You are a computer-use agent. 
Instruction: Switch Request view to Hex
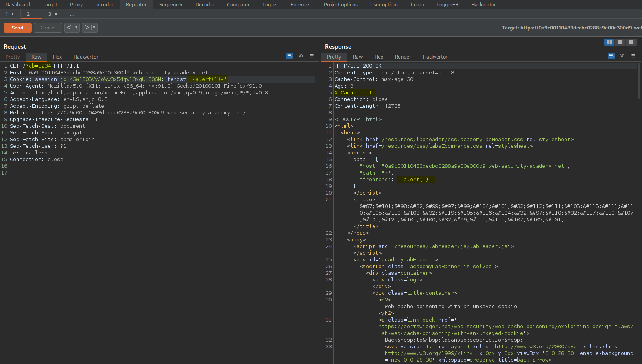57,57
